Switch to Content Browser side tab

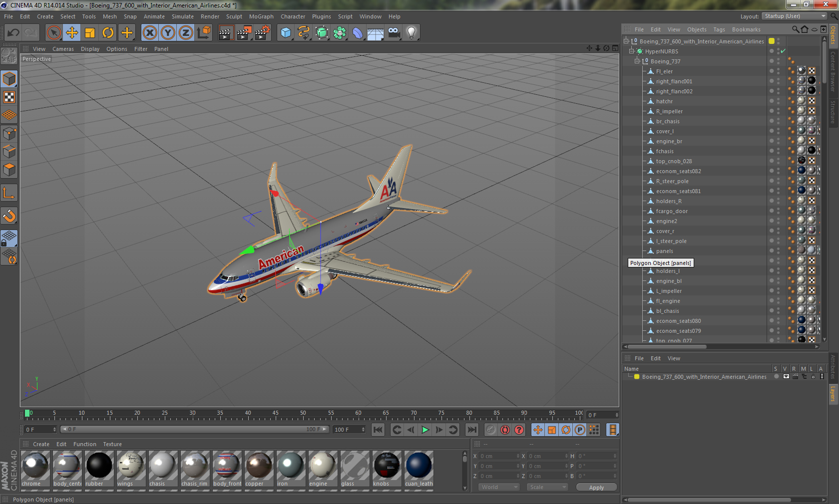tap(833, 71)
